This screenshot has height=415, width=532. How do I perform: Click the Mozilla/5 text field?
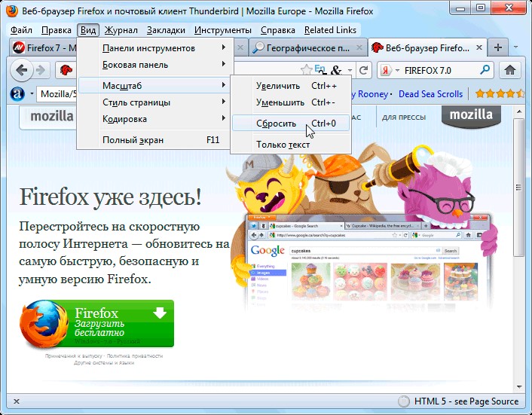[58, 93]
